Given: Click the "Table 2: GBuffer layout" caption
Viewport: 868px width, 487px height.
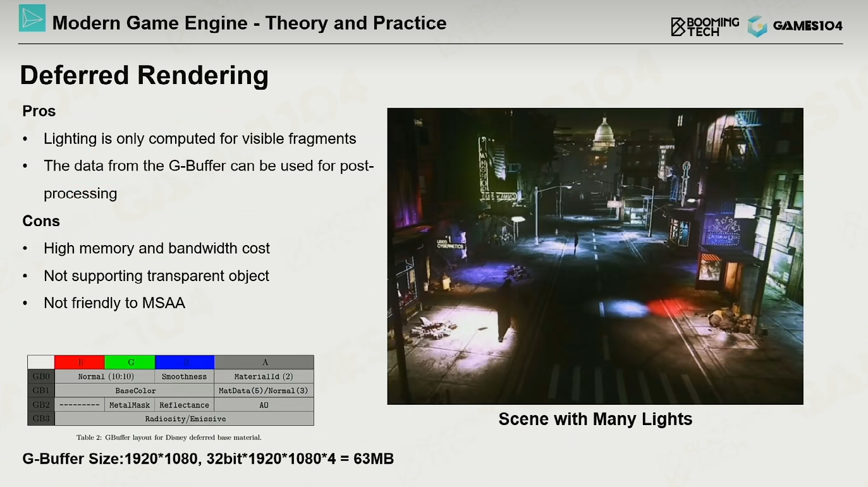Looking at the screenshot, I should (169, 437).
